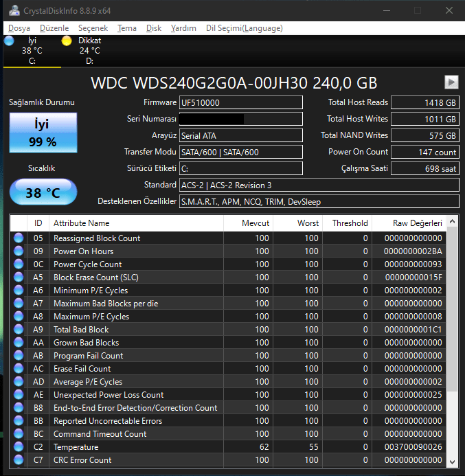Viewport: 465px width, 476px height.
Task: Click the Attribute Name column header
Action: (136, 223)
